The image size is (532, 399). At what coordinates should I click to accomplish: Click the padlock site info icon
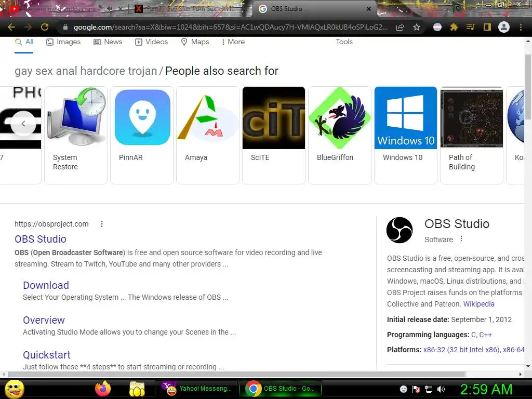65,27
